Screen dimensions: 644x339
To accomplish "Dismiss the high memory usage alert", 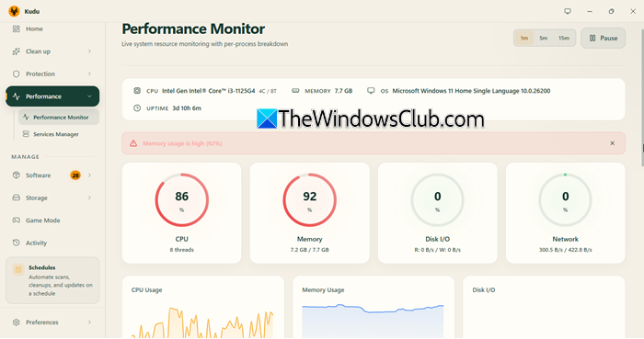I will click(612, 143).
